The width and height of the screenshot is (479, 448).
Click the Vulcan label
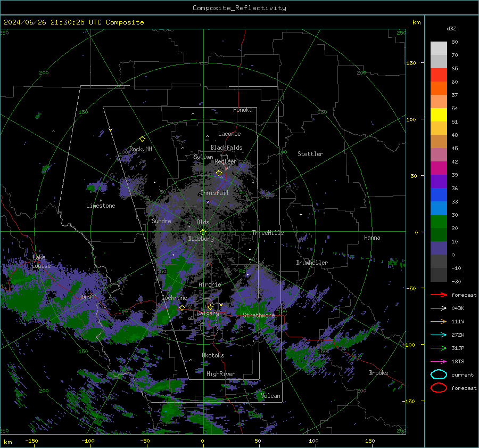[x=270, y=396]
